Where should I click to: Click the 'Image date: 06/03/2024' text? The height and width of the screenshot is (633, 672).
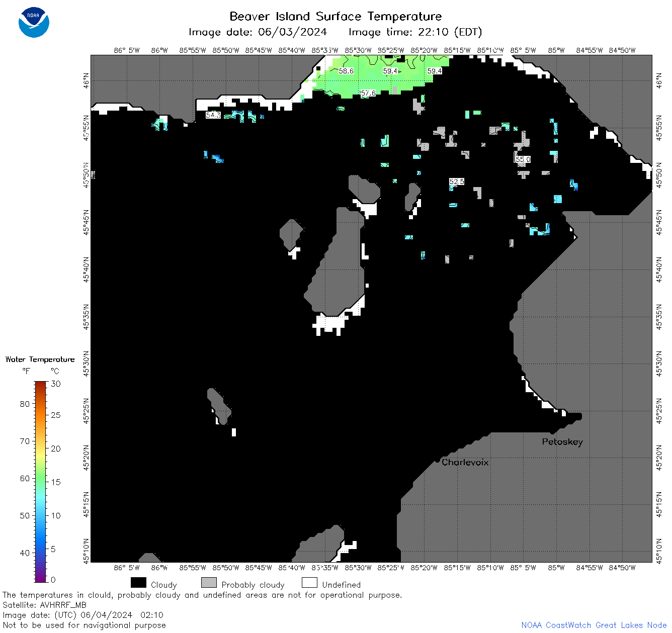click(258, 32)
